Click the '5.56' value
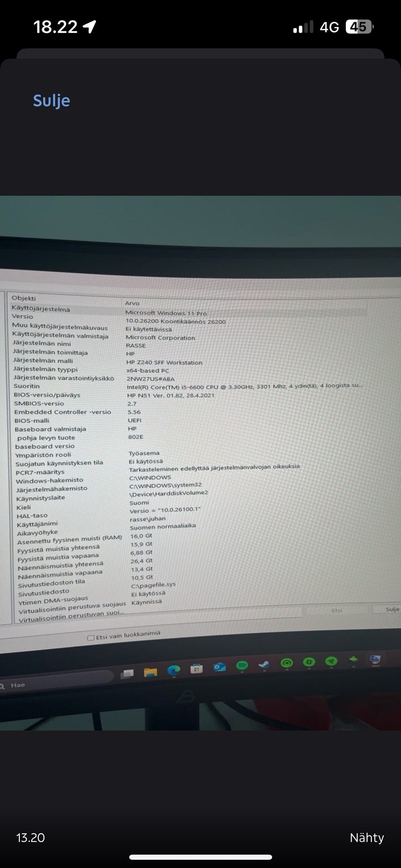The height and width of the screenshot is (868, 401). [134, 412]
